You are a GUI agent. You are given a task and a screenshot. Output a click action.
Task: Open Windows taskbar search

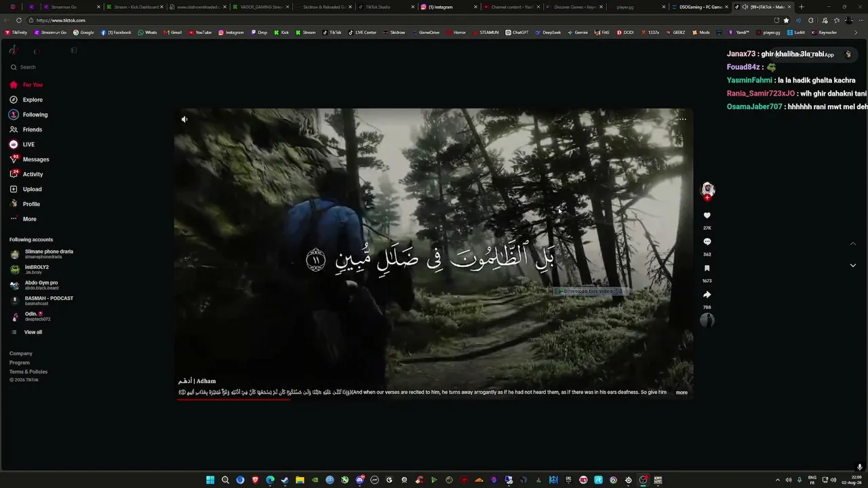(x=225, y=480)
